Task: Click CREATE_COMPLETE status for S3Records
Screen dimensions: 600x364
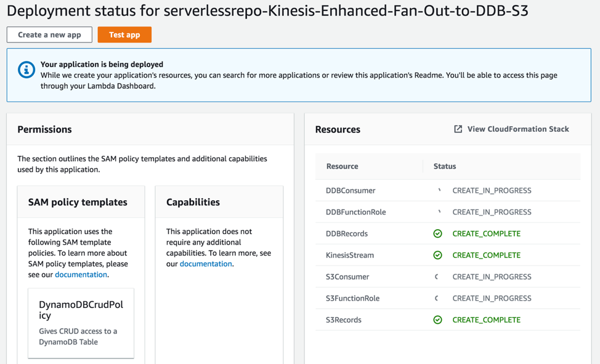Action: [486, 320]
